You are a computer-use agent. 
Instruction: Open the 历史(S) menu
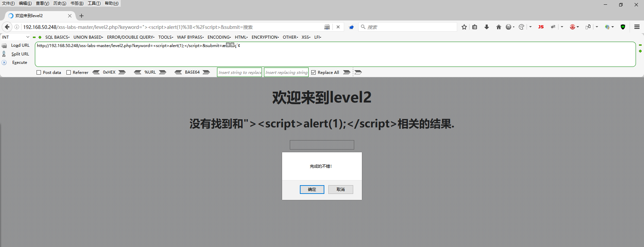point(60,3)
